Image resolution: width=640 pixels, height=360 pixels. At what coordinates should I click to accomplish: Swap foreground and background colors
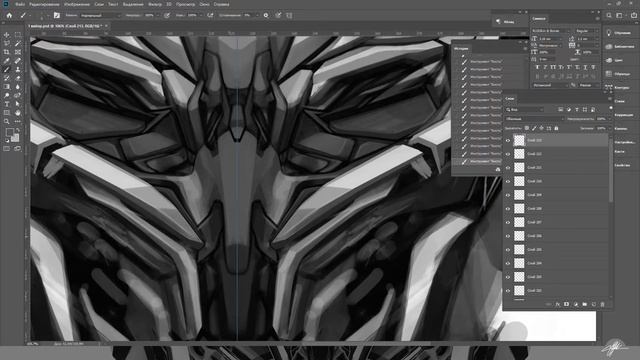(x=18, y=130)
